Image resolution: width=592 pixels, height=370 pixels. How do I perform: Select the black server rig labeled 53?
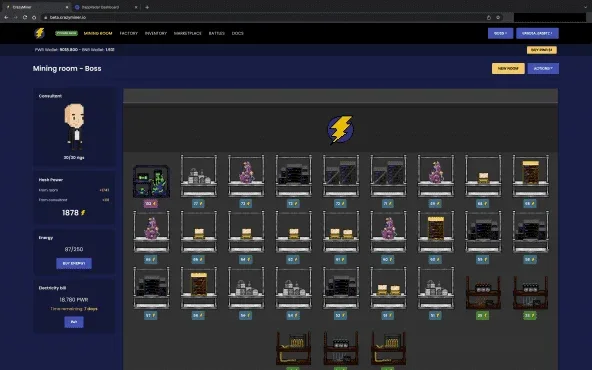341,288
